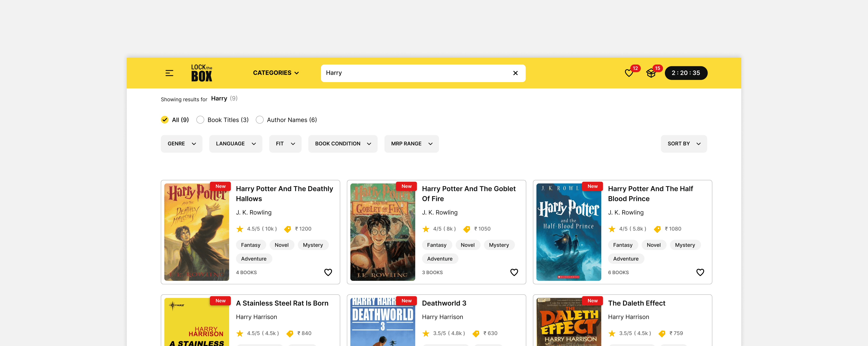
Task: Expand the BOOK CONDITION filter
Action: (x=343, y=144)
